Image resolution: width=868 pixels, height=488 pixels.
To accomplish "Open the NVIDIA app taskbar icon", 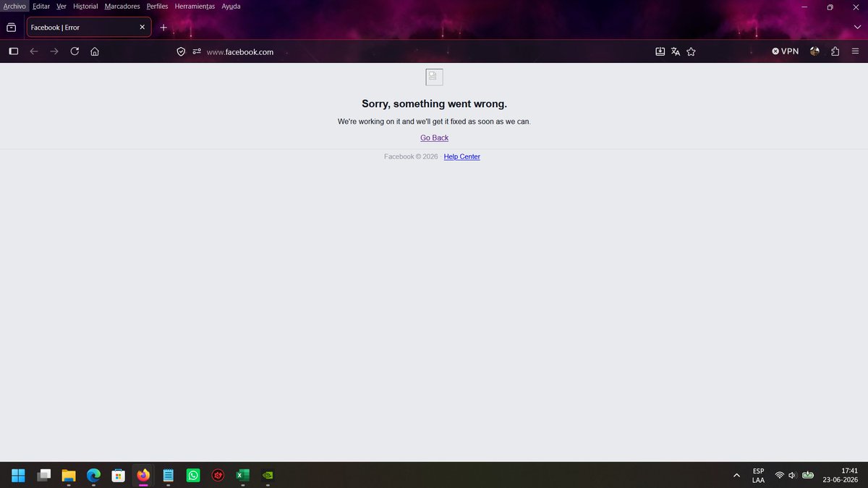I will click(268, 475).
